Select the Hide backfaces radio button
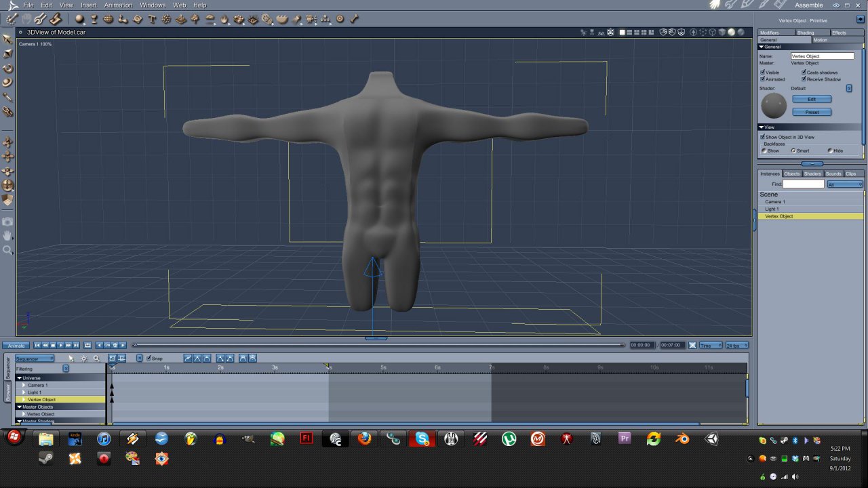Viewport: 868px width, 488px height. pos(830,150)
